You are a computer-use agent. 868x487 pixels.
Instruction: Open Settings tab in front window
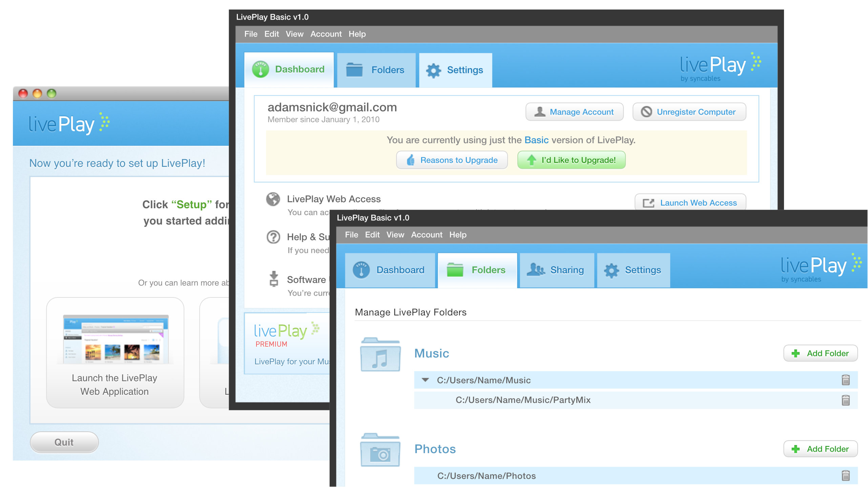coord(633,270)
